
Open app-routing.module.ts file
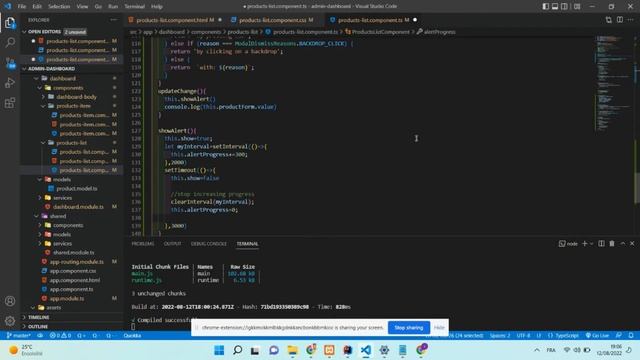click(76, 262)
